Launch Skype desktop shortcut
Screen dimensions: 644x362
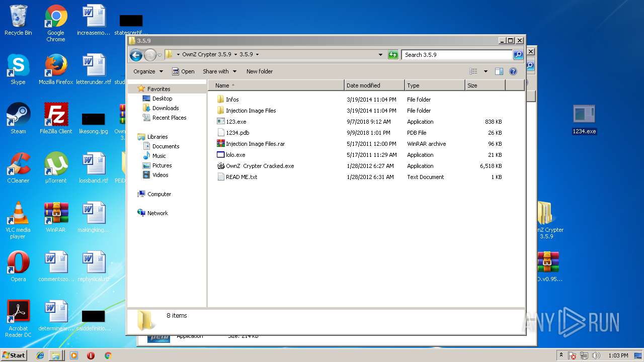(x=18, y=69)
